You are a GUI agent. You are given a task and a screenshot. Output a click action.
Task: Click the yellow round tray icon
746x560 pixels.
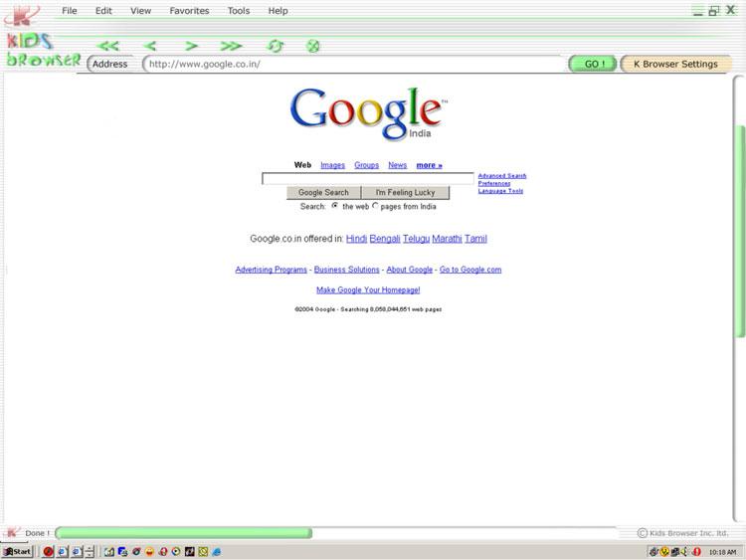tap(664, 552)
